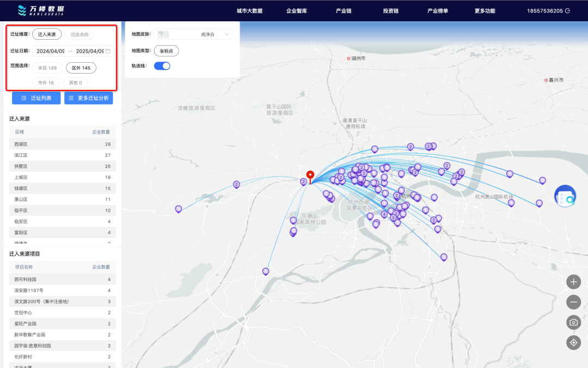Select the 萧山区 row

tap(62, 200)
